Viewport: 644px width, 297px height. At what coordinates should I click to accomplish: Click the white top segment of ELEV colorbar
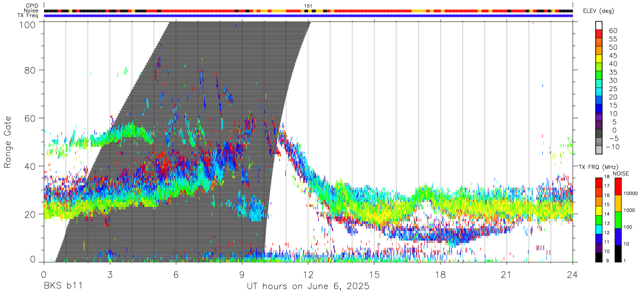pyautogui.click(x=599, y=25)
